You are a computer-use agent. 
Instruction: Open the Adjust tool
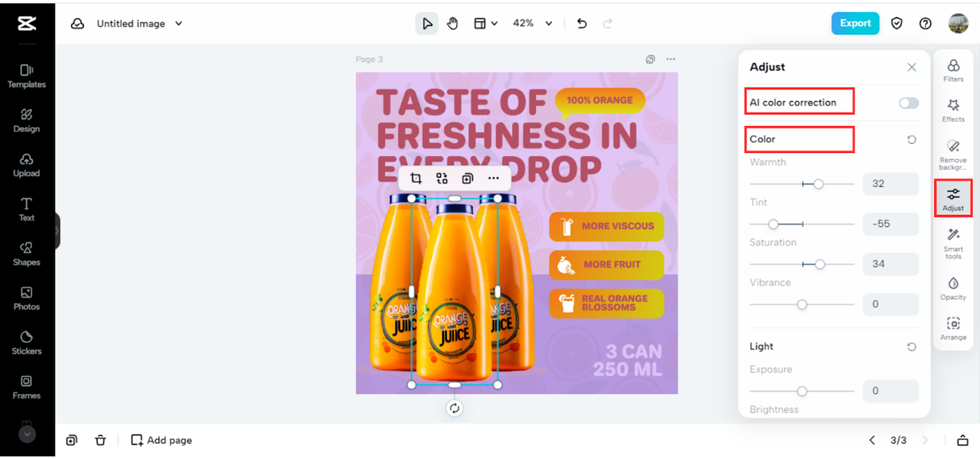(953, 199)
